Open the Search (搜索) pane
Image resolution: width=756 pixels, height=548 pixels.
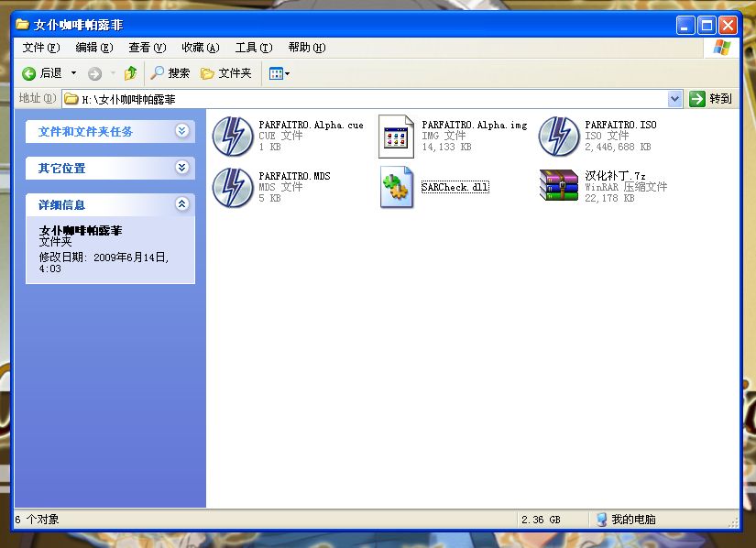170,73
